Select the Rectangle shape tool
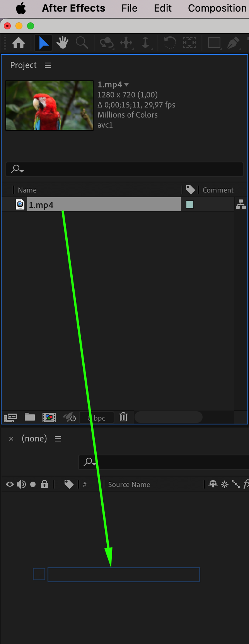Viewport: 249px width, 644px height. click(x=214, y=43)
